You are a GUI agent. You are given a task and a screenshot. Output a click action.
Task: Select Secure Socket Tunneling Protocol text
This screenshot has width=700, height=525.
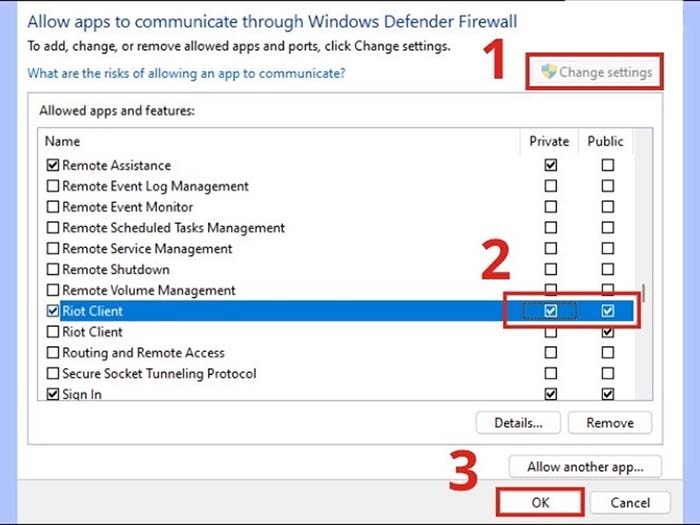(159, 374)
